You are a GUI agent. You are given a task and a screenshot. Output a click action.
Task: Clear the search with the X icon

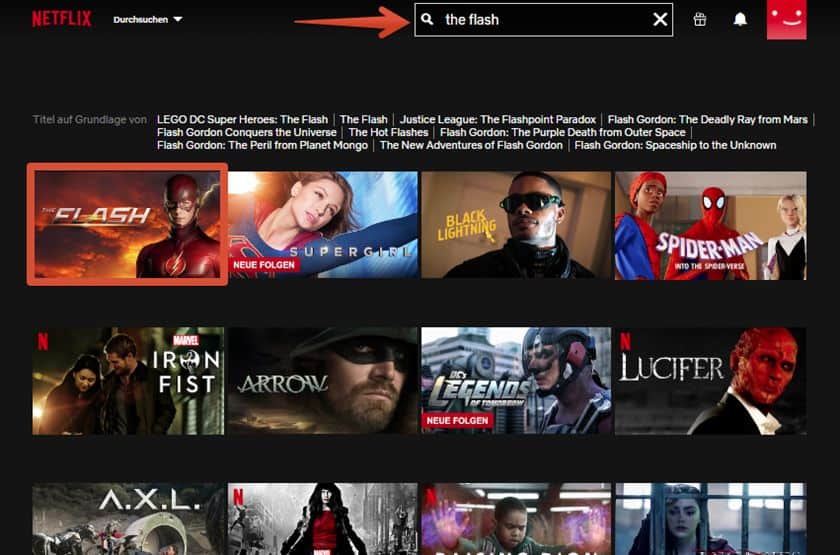(660, 19)
